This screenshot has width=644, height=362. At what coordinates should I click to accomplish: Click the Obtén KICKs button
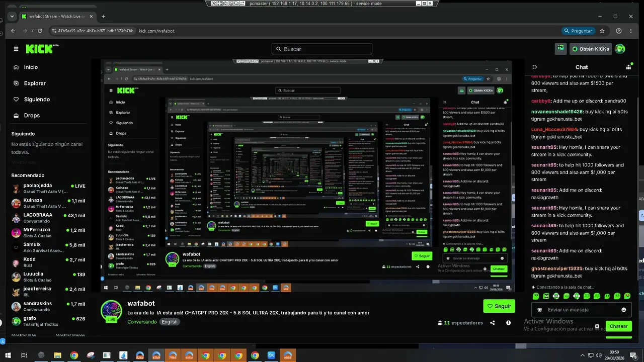tap(591, 49)
